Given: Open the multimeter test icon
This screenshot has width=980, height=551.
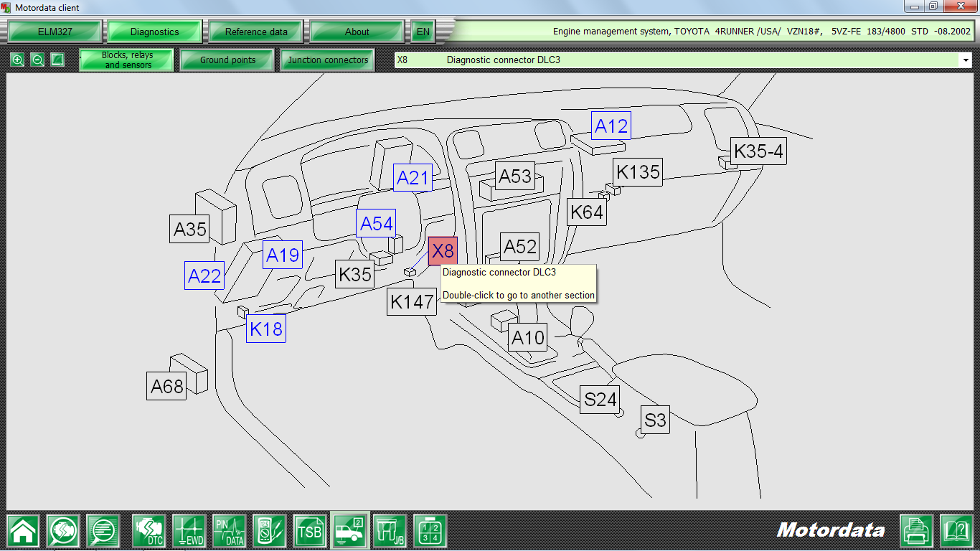Looking at the screenshot, I should [x=270, y=531].
